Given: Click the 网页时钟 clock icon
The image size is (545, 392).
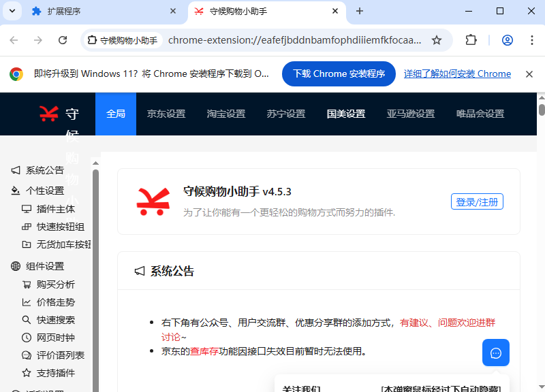Looking at the screenshot, I should point(27,338).
